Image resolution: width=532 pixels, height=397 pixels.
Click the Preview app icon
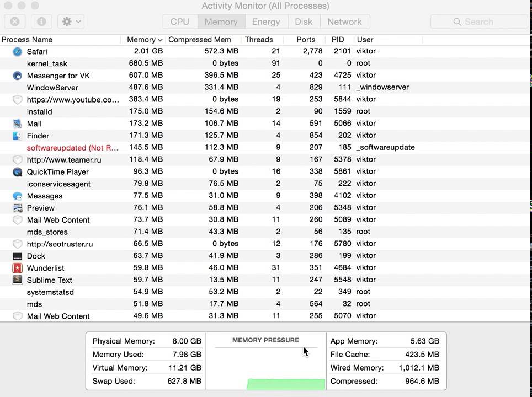click(x=17, y=208)
